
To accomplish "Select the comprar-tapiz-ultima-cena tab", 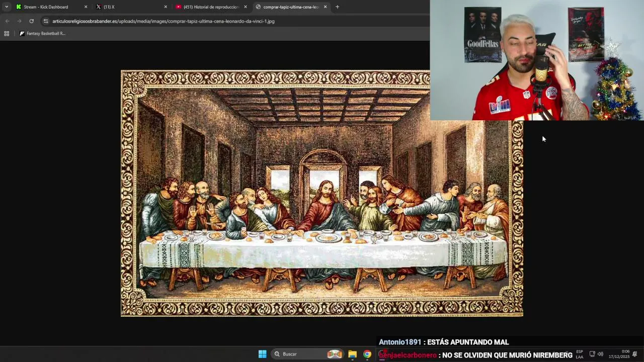I will click(x=291, y=7).
